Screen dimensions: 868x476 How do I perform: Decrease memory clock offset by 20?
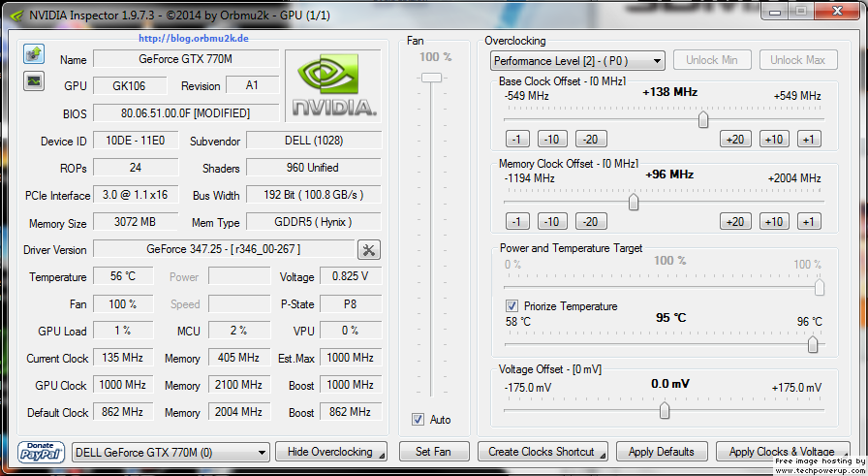point(591,222)
